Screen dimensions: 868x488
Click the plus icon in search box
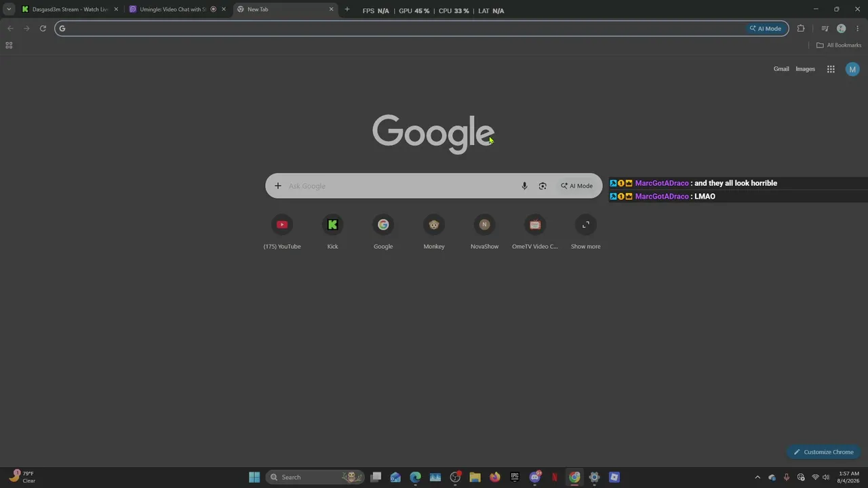coord(277,186)
